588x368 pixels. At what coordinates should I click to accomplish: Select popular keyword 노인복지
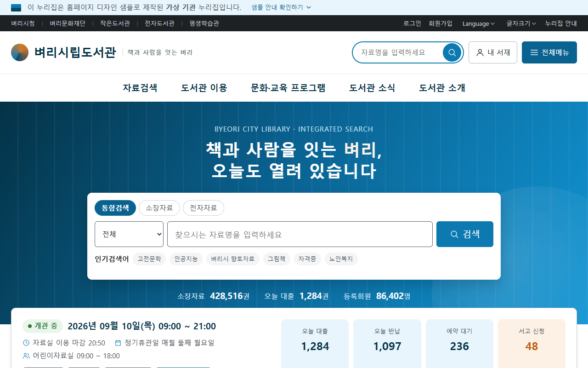341,259
